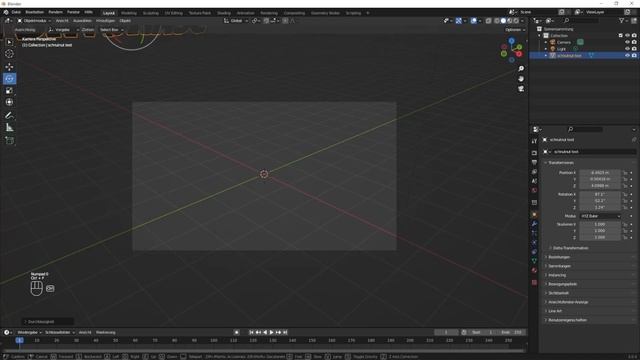Open the viewport Optionen button

pos(514,30)
